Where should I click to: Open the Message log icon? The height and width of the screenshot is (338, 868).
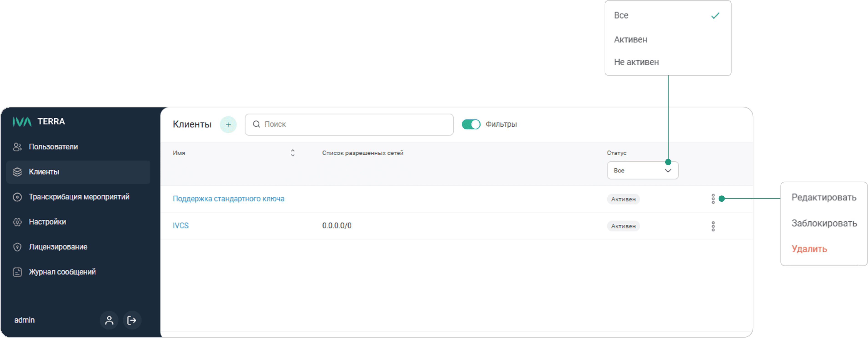pos(17,272)
